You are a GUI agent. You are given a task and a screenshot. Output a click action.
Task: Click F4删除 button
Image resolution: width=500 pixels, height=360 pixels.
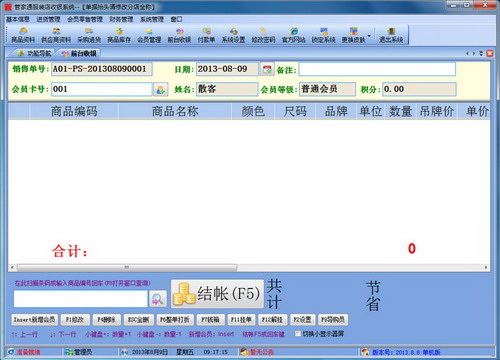[106, 320]
